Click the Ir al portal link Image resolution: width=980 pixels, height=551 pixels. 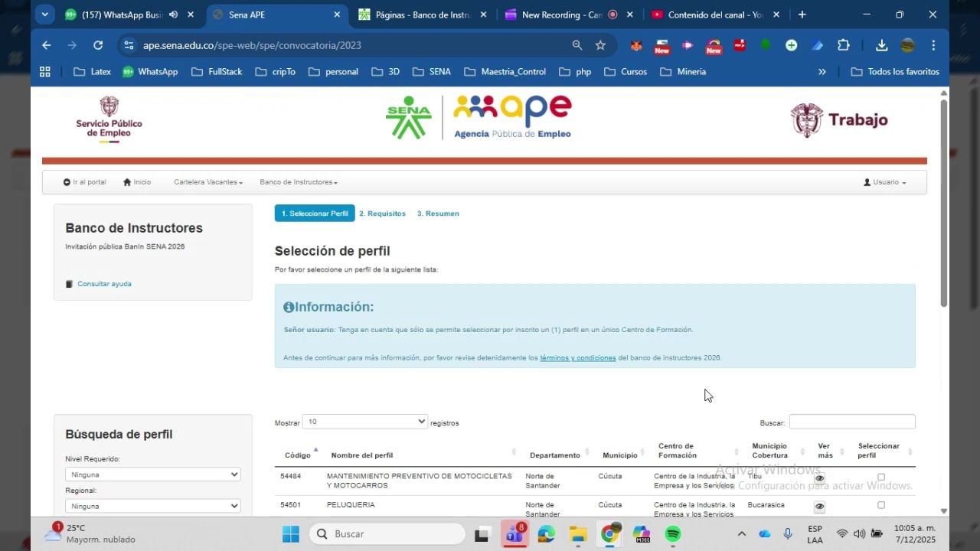pyautogui.click(x=84, y=182)
